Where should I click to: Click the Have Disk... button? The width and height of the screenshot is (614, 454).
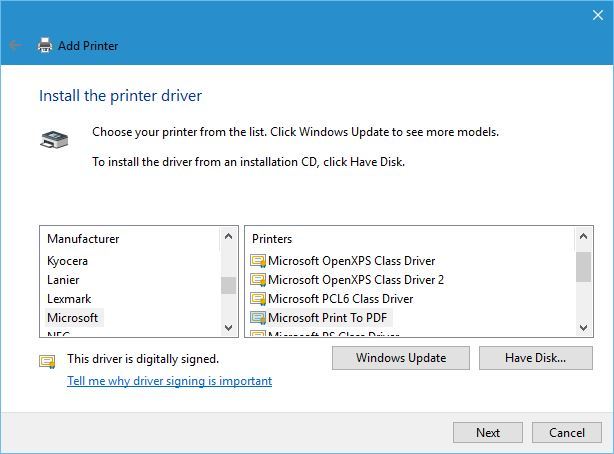pos(536,358)
